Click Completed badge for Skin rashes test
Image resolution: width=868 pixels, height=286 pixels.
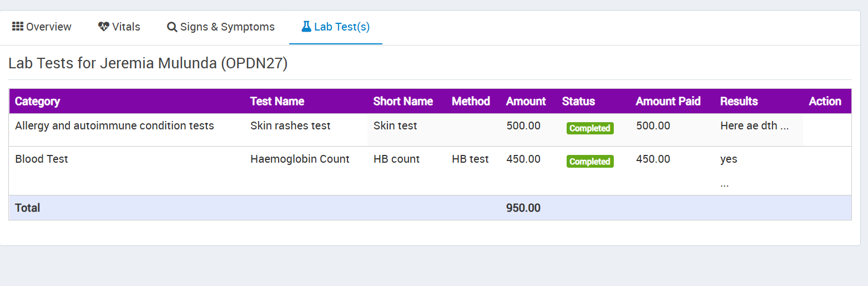pyautogui.click(x=589, y=128)
